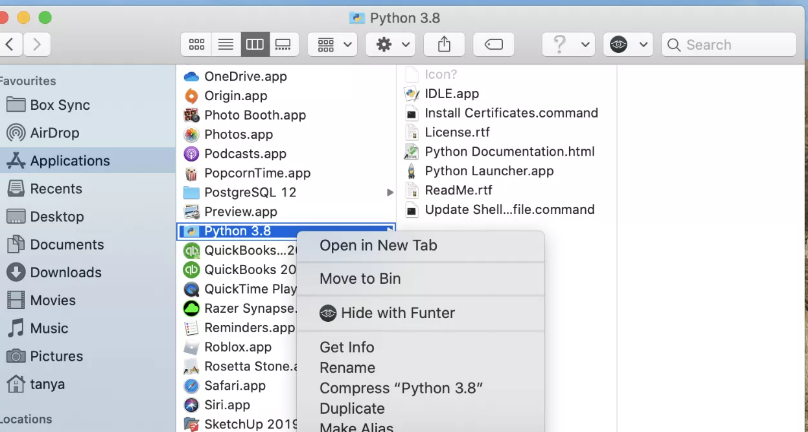Select the Rosetta Stone app icon
Viewport: 808px width, 432px height.
[x=191, y=366]
